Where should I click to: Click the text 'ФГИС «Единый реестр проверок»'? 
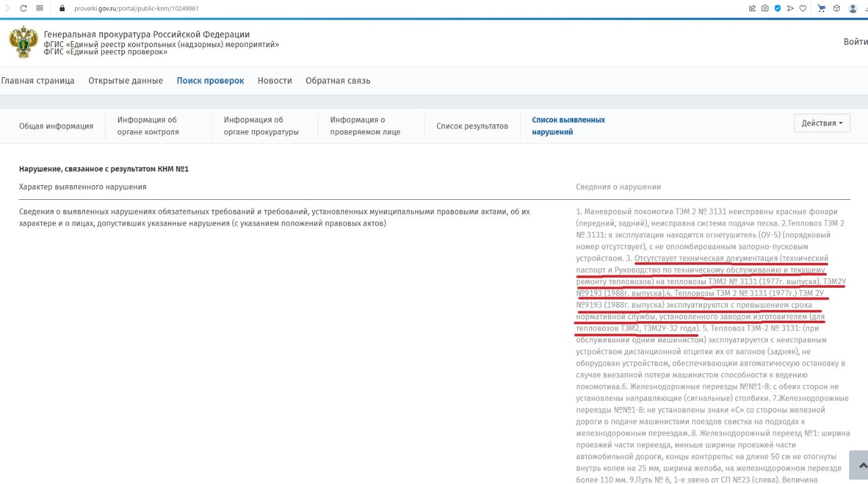pyautogui.click(x=106, y=52)
